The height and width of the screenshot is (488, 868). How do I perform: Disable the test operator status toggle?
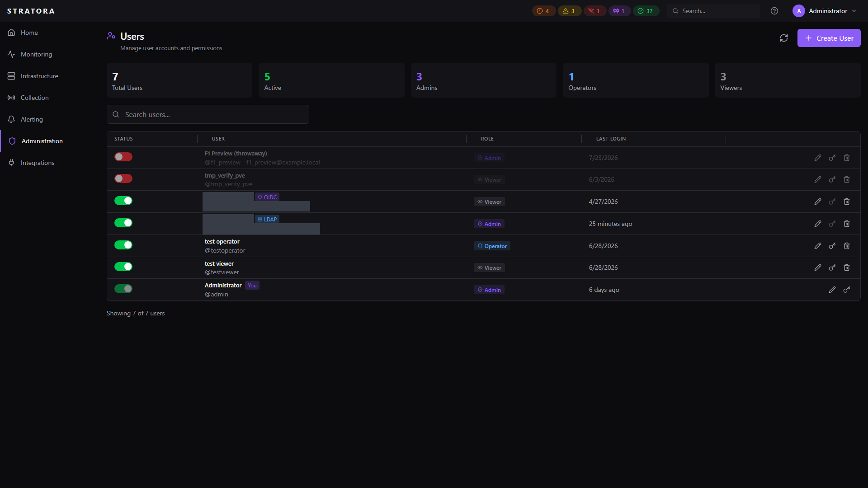coord(123,245)
